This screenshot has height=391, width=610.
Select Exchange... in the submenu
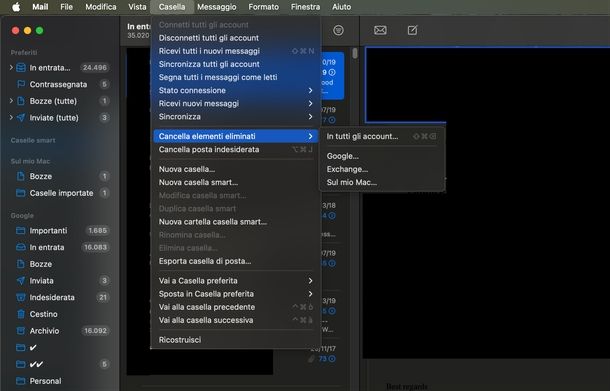(382, 170)
